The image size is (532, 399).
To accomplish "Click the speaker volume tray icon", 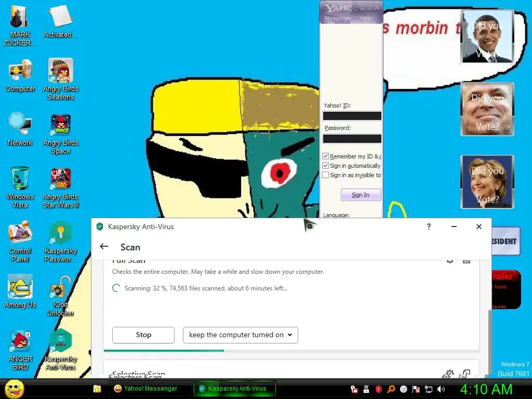I will pos(441,389).
